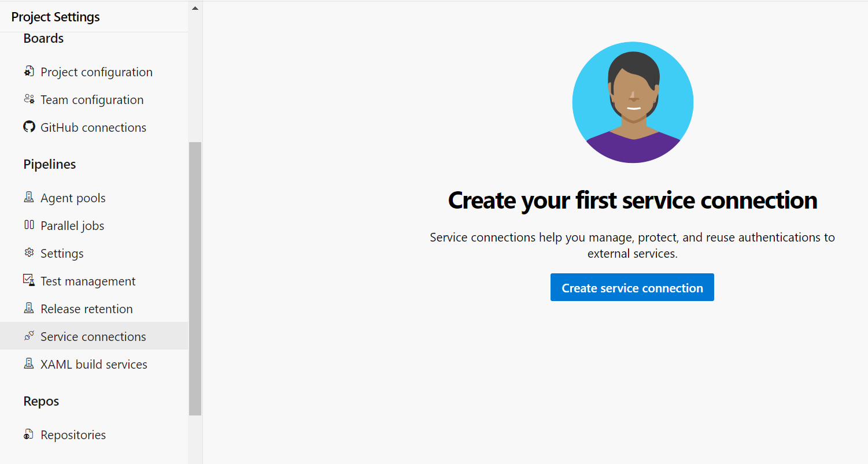Click the Team configuration people icon
Image resolution: width=868 pixels, height=464 pixels.
(x=29, y=99)
